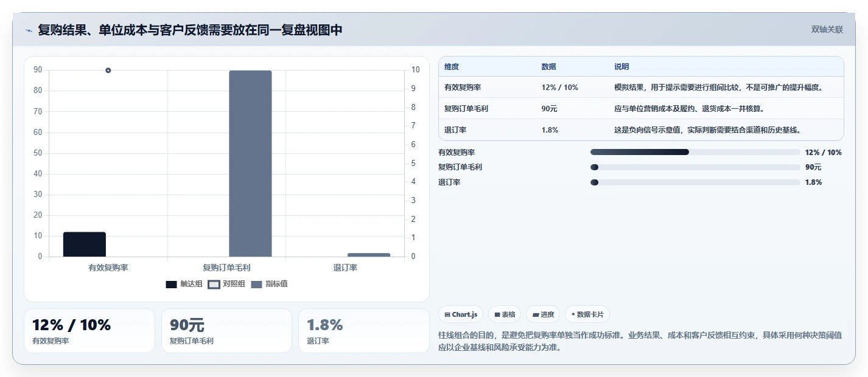Click the dashboard title 复购结果、单位成本与客户反馈

tap(190, 30)
